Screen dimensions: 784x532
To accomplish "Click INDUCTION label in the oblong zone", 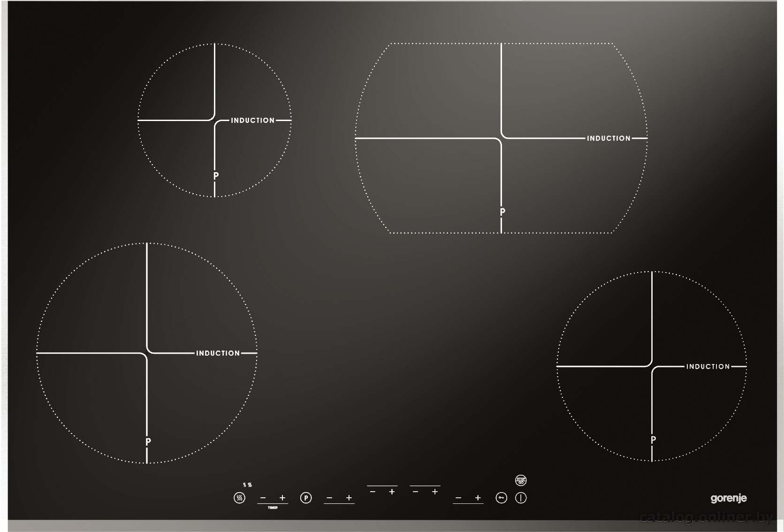I will point(609,138).
